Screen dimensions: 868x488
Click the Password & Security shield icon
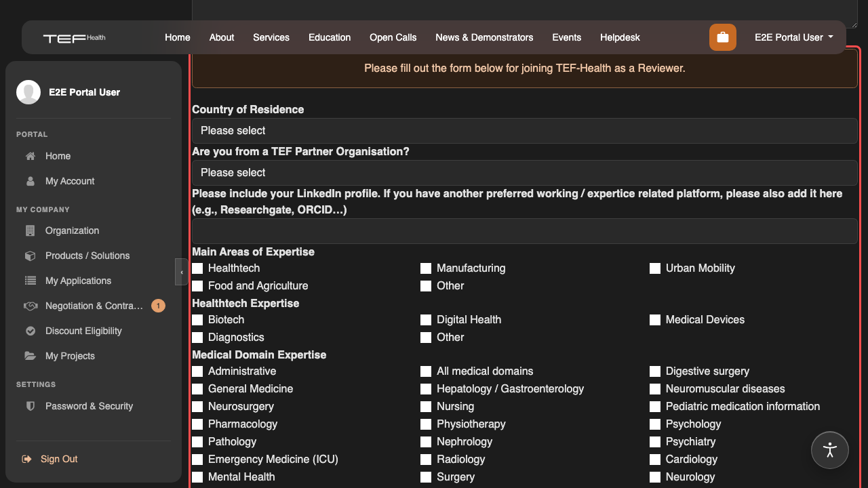click(x=30, y=406)
